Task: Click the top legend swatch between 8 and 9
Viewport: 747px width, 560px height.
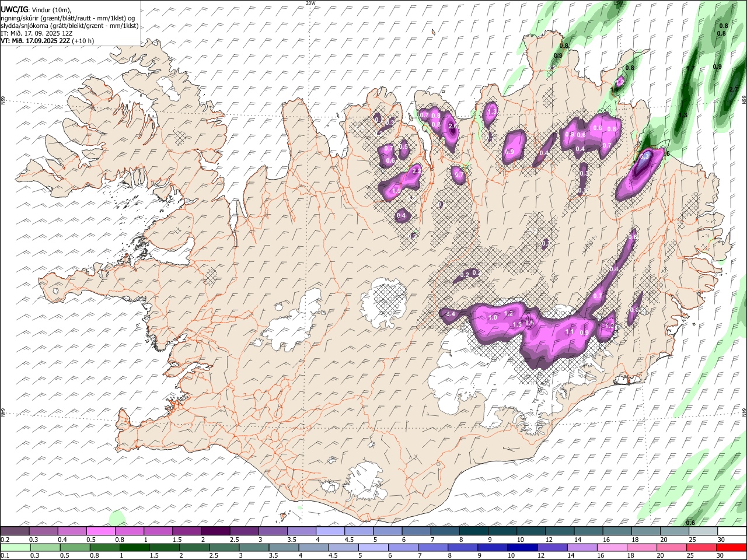Action: [473, 531]
